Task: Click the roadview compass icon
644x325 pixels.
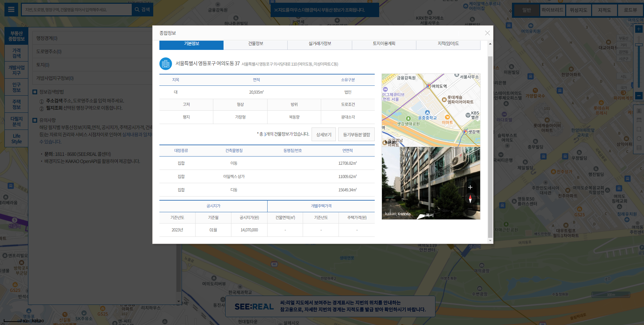Action: click(x=470, y=199)
